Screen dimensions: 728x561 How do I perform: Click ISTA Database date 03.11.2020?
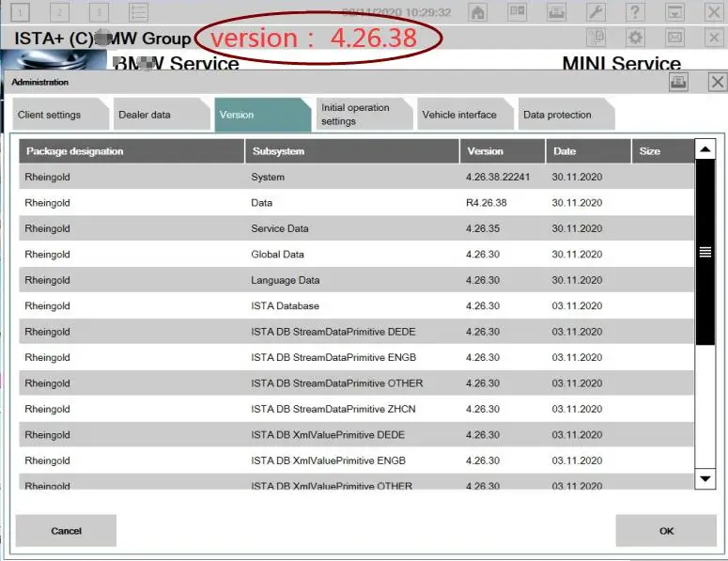(x=577, y=305)
